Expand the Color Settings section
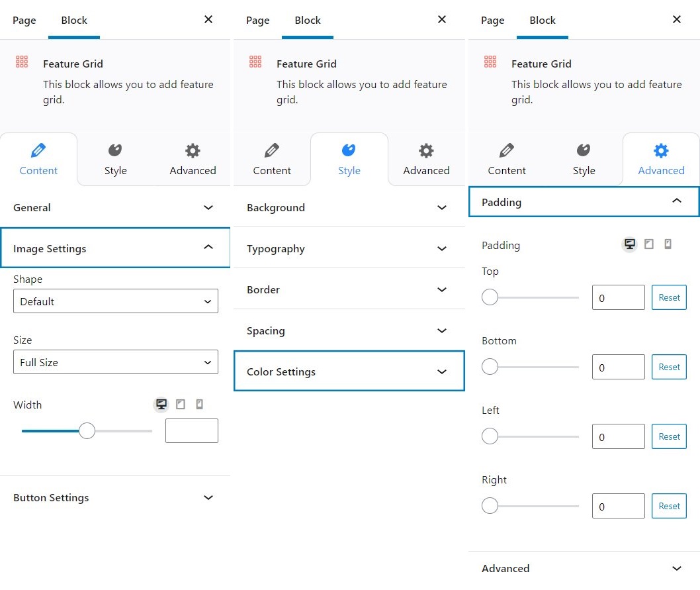Viewport: 700px width, 590px height. click(x=349, y=371)
